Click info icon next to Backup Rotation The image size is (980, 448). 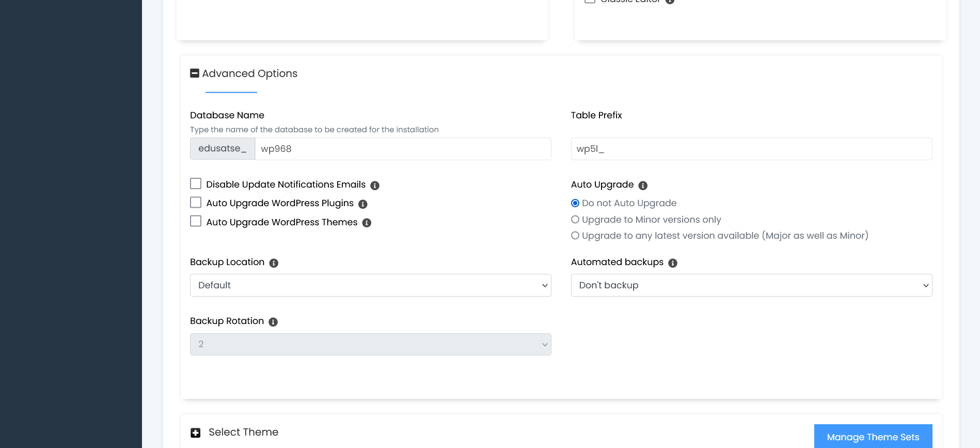pyautogui.click(x=273, y=322)
